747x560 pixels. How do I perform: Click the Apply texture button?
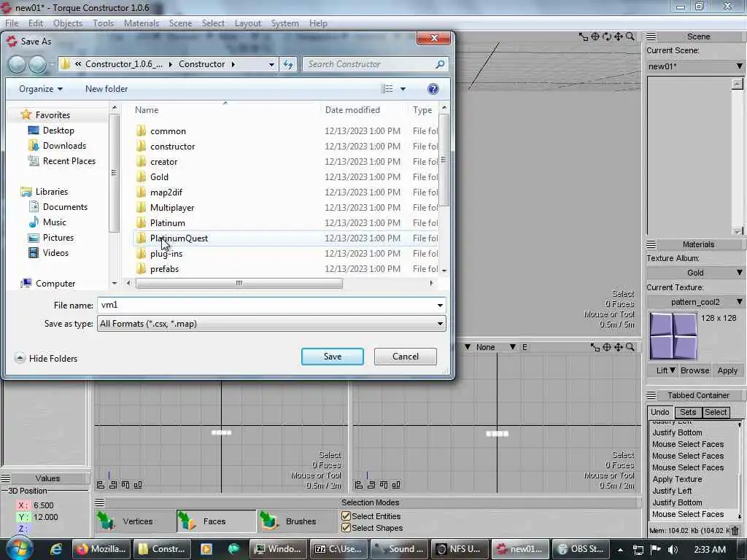click(x=727, y=370)
